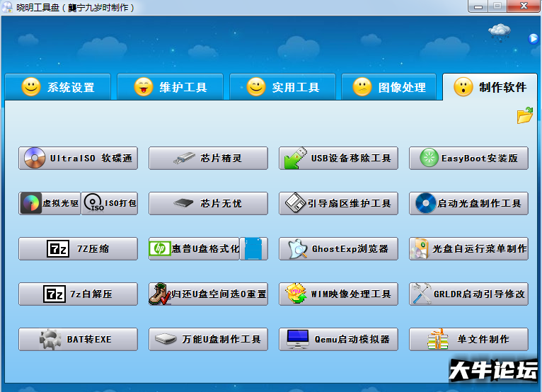542x392 pixels.
Task: Click the blue CD icon of 启动光盘制作工具
Action: 426,203
